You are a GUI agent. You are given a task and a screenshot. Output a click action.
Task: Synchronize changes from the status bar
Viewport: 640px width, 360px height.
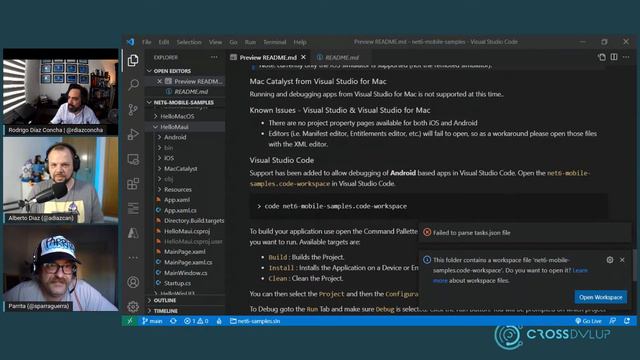[173, 321]
